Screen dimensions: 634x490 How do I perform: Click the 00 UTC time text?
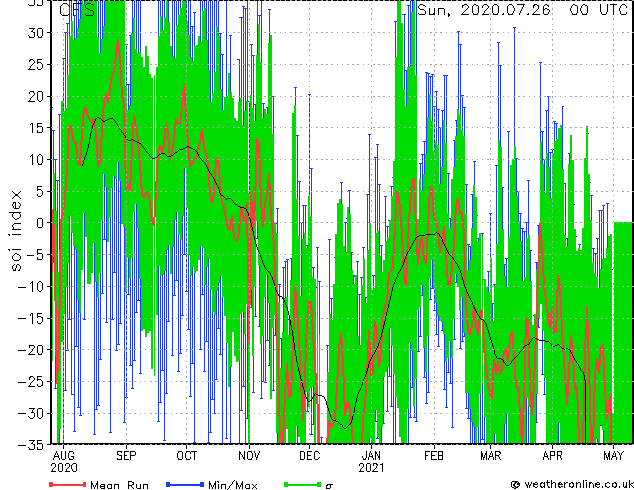[599, 10]
